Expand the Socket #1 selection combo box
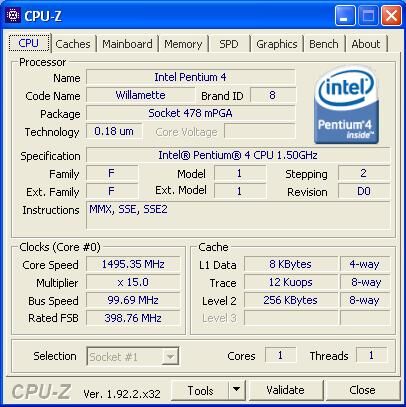Screen dimensions: 406x407 point(133,357)
